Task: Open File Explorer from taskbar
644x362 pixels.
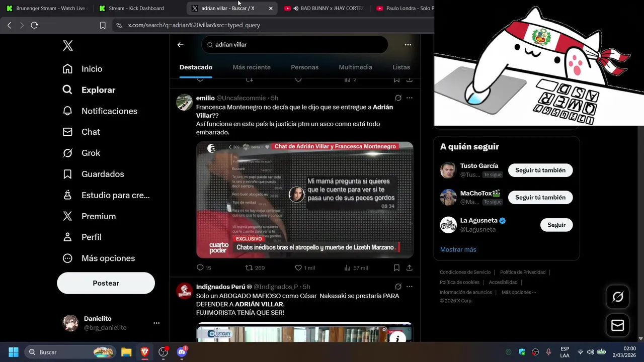Action: coord(126,352)
